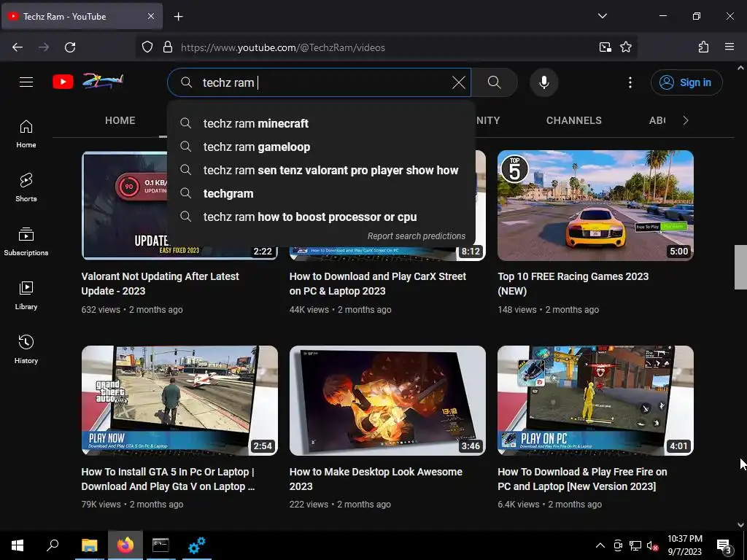
Task: Start voice search with the microphone
Action: coord(543,82)
